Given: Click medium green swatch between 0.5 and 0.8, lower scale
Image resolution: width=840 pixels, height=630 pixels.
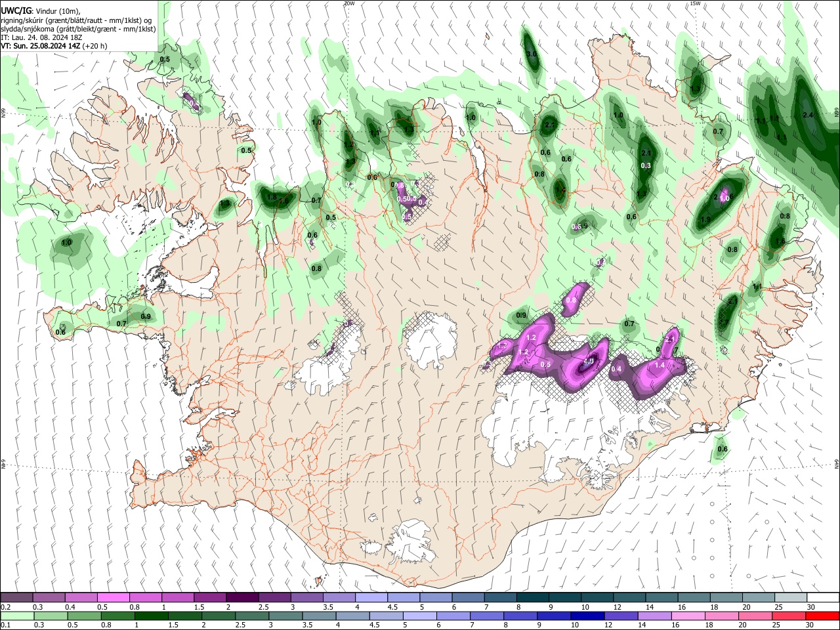Looking at the screenshot, I should 84,616.
